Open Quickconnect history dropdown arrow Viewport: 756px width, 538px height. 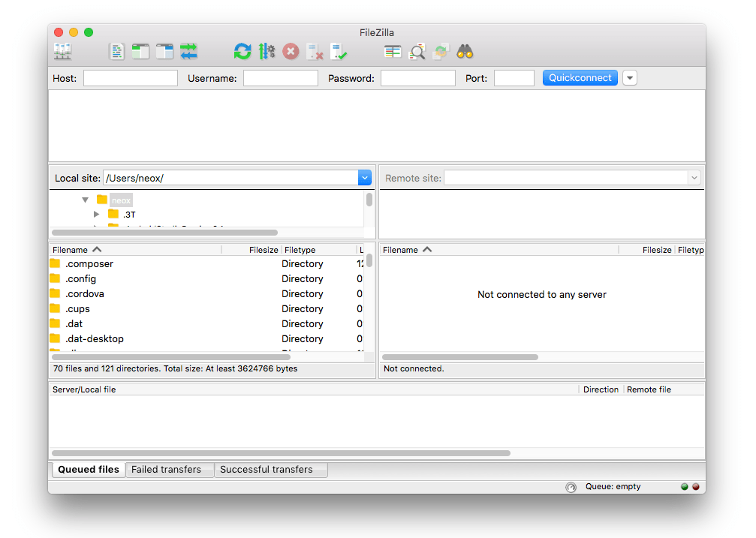coord(630,77)
